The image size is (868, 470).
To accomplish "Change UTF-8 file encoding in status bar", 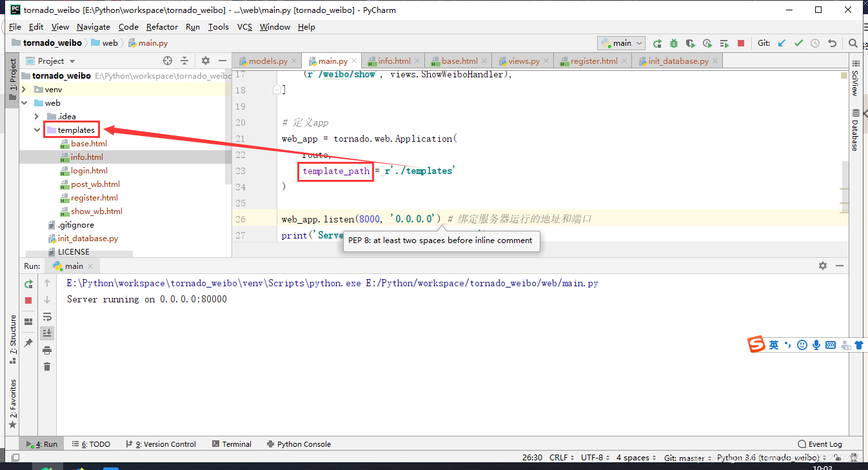I will coord(595,458).
